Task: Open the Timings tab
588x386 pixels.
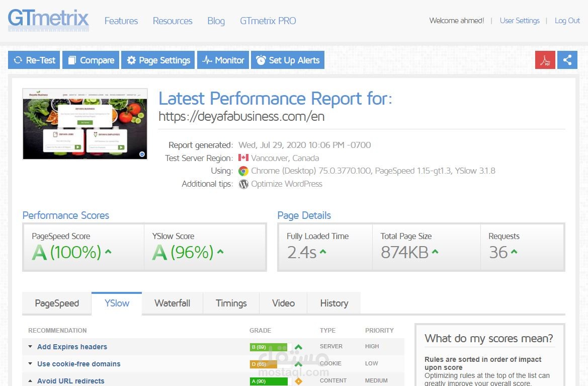Action: (231, 303)
